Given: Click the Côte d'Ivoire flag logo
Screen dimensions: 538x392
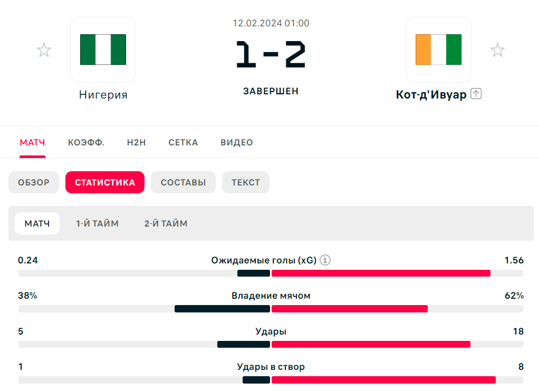Looking at the screenshot, I should 438,50.
